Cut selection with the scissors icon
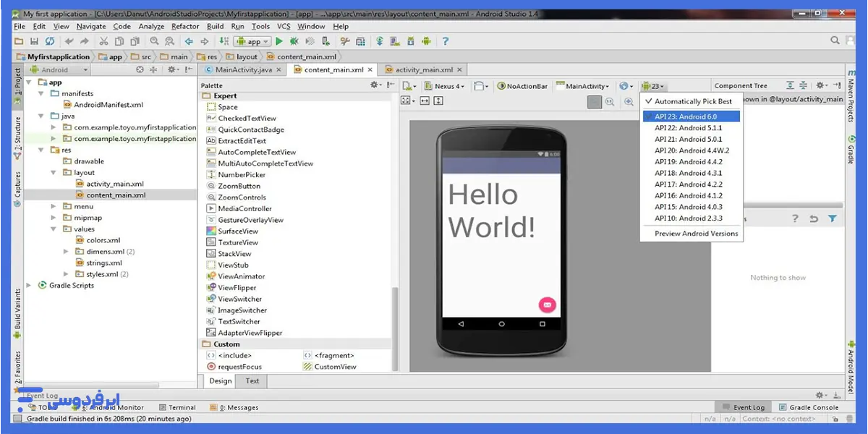Viewport: 868px width, 434px height. pyautogui.click(x=104, y=42)
